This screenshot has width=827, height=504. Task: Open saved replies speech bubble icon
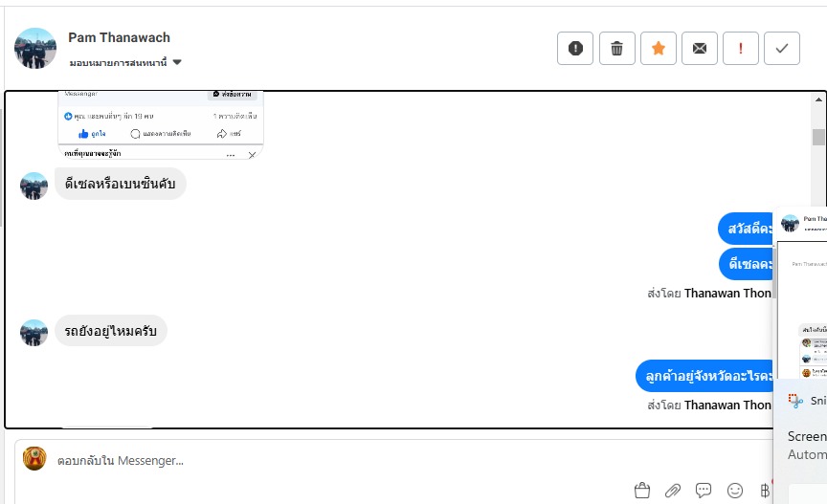tap(704, 491)
